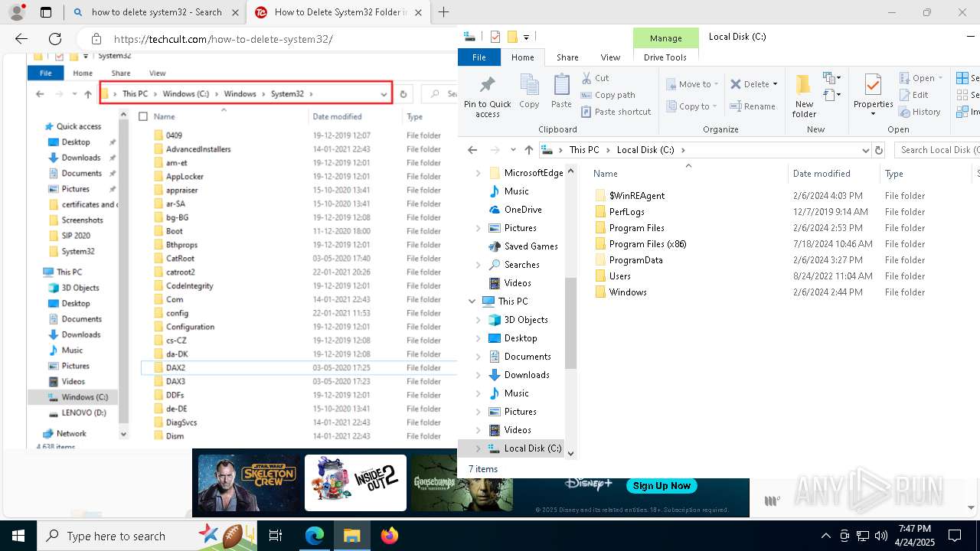Screen dimensions: 980x551
Task: Refresh the Local Disk (C:) view
Action: 879,150
